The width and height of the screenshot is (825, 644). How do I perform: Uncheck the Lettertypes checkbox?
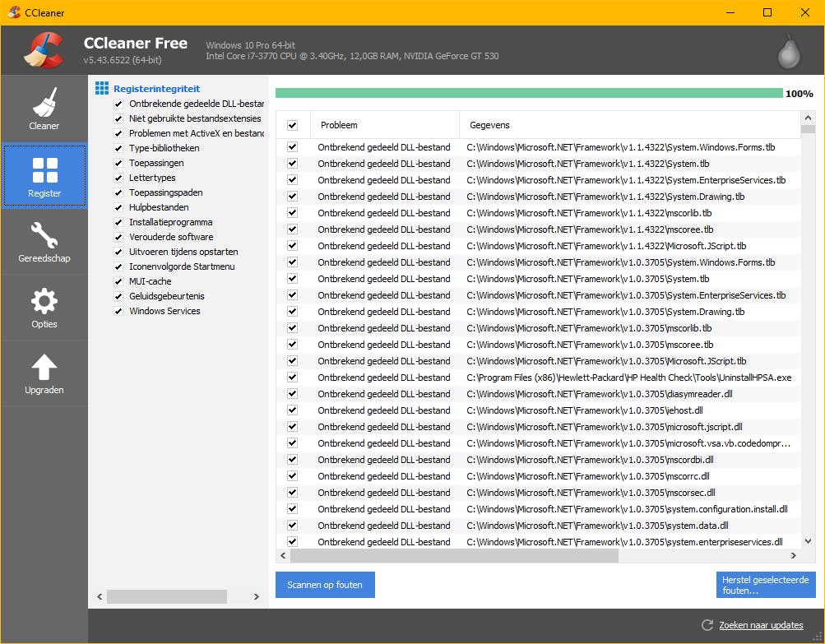118,178
